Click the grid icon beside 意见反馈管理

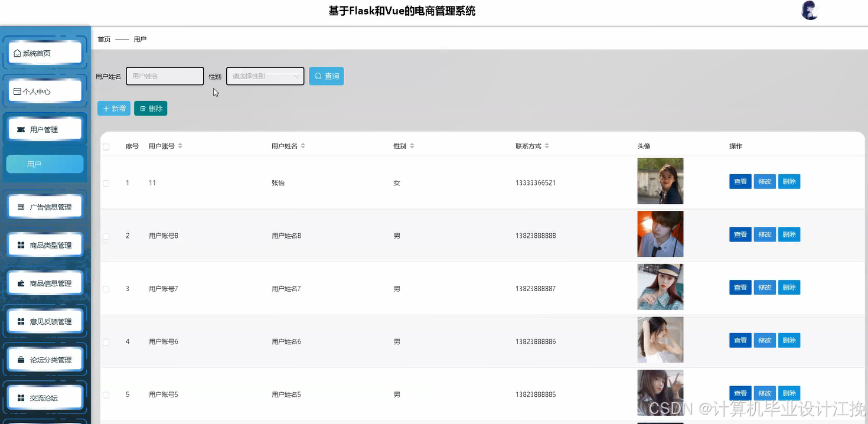tap(21, 321)
